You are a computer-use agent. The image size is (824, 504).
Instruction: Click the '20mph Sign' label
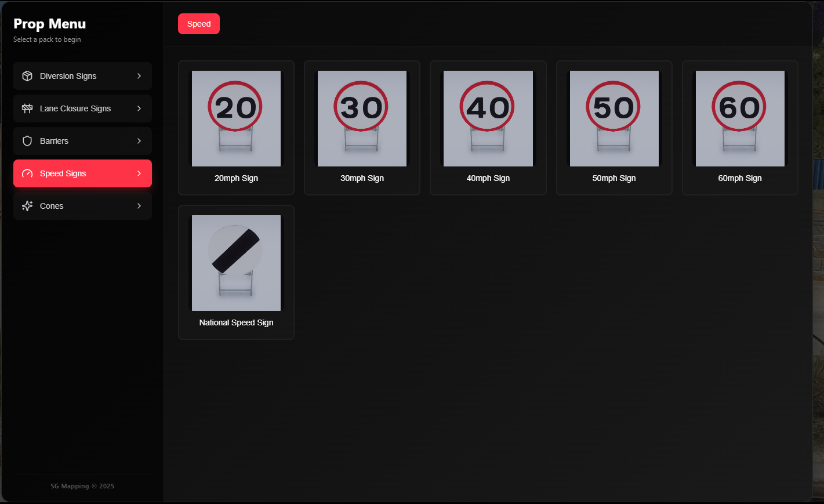[236, 178]
